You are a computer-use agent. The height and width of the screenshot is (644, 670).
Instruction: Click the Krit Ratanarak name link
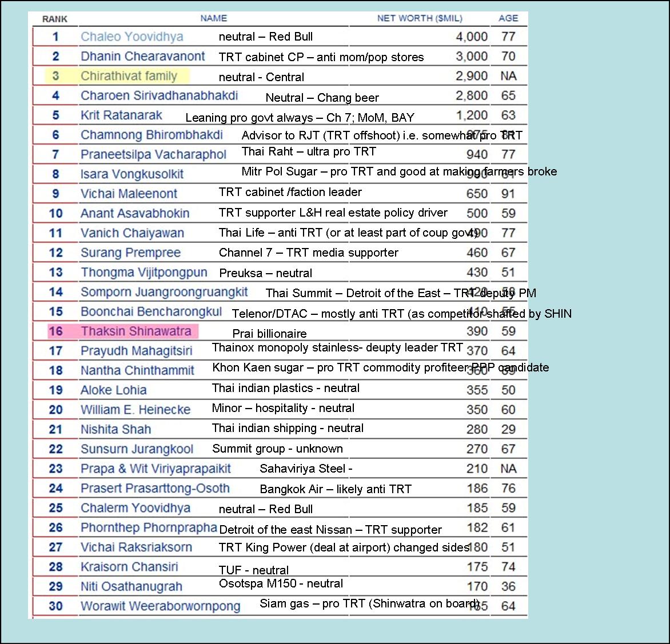(x=121, y=115)
